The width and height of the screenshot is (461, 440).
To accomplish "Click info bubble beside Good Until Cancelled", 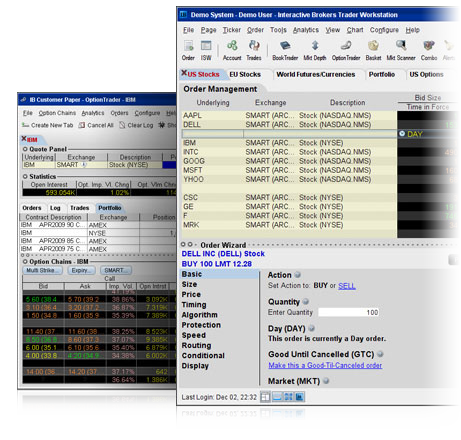I will click(x=380, y=354).
